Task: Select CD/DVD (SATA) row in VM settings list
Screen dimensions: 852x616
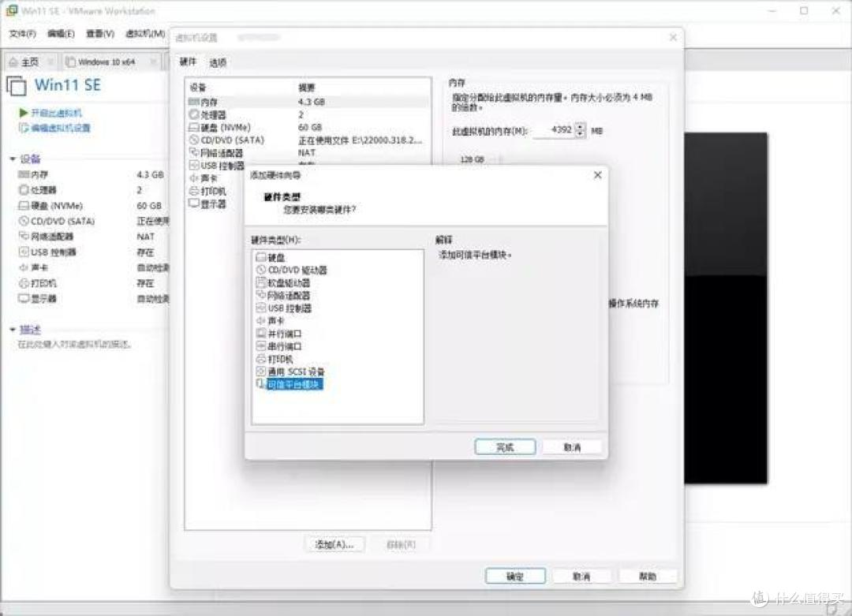Action: (x=308, y=140)
